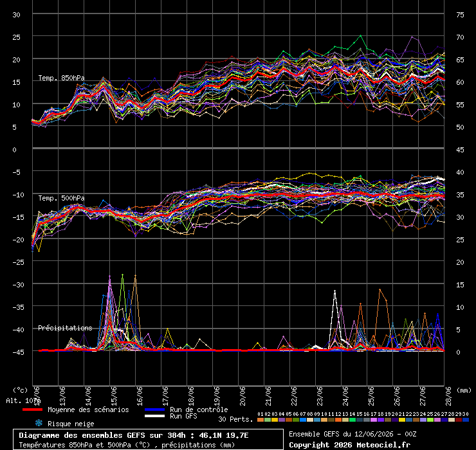Pick the yellow swatch for perturbation 03

[x=275, y=420]
